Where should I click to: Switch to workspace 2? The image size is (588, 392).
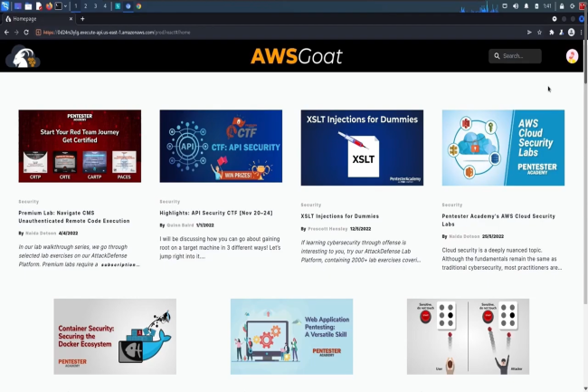(x=86, y=6)
